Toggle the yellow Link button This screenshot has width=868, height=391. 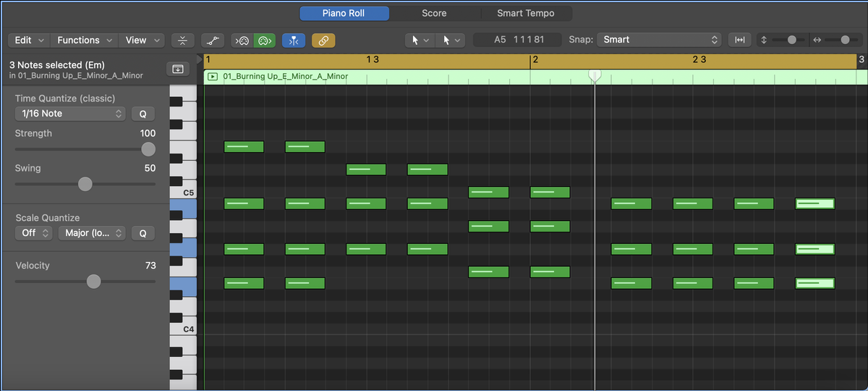[x=323, y=41]
